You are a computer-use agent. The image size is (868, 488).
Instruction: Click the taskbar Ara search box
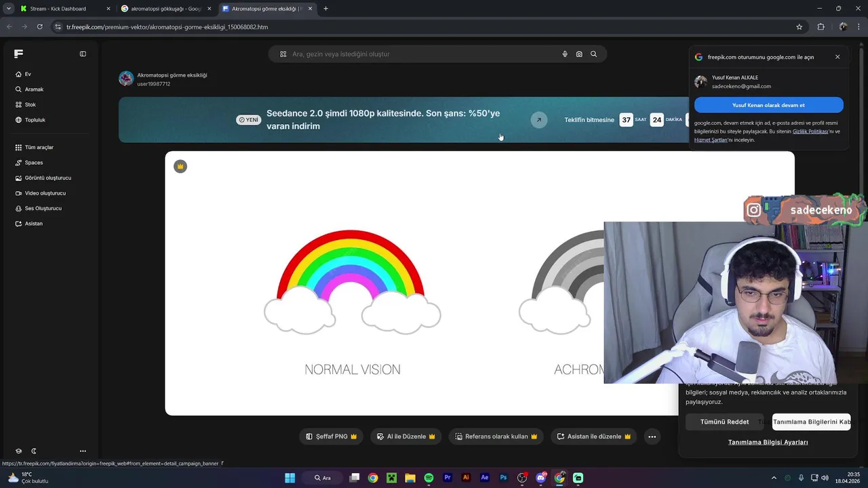[x=322, y=478]
